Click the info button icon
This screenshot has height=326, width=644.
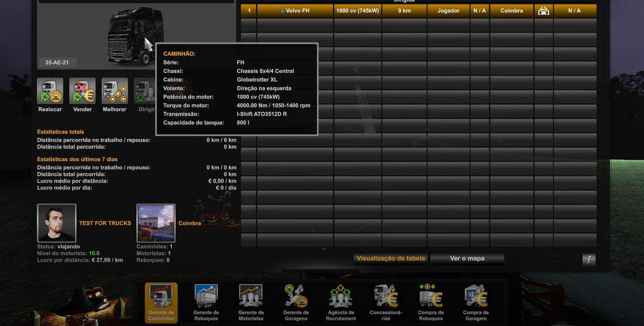pos(589,259)
